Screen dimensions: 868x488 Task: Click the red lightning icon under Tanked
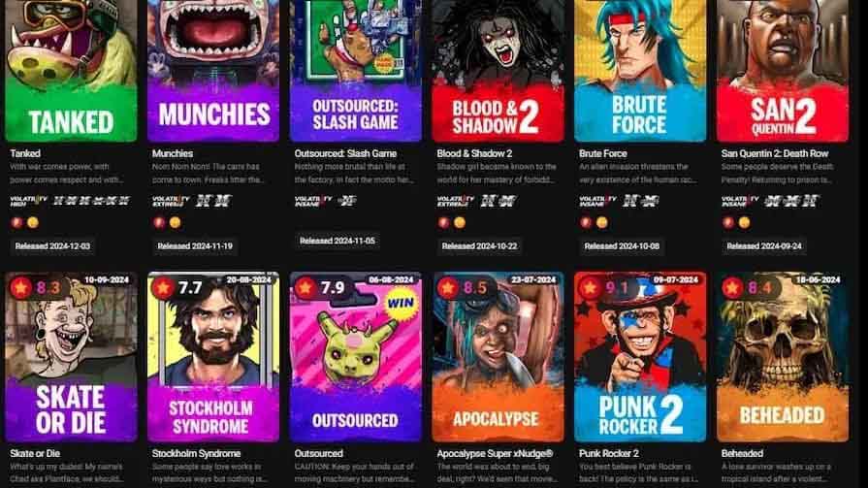(x=16, y=223)
